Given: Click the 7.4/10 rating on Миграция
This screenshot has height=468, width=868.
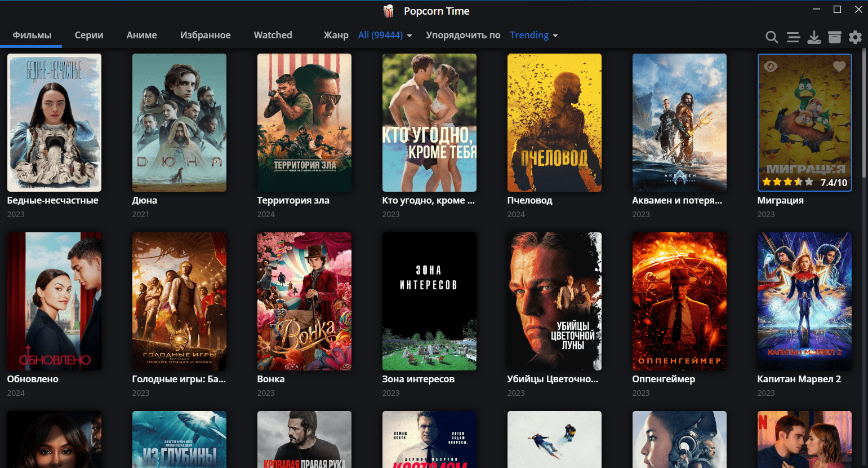Looking at the screenshot, I should coord(834,183).
